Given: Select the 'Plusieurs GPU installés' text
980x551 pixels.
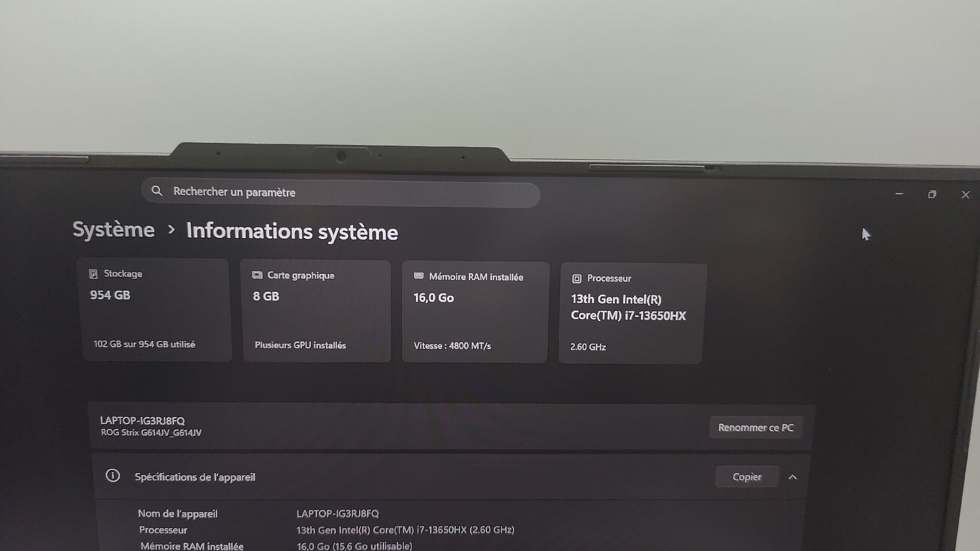Looking at the screenshot, I should [x=301, y=345].
